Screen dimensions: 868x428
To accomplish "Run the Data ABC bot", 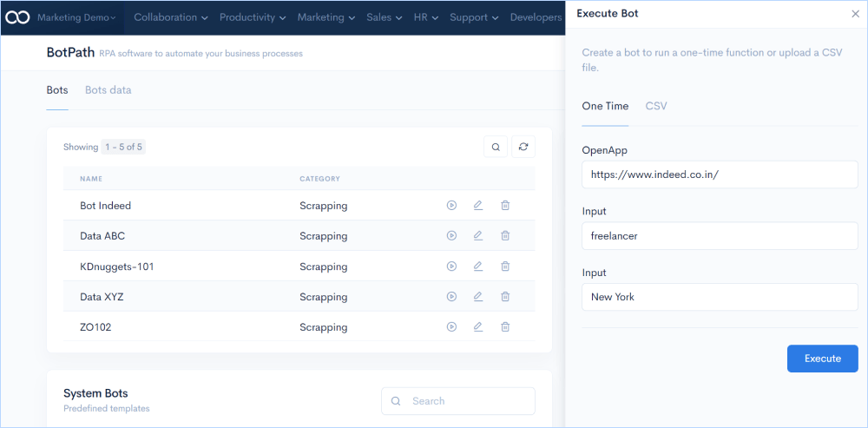I will pyautogui.click(x=451, y=236).
